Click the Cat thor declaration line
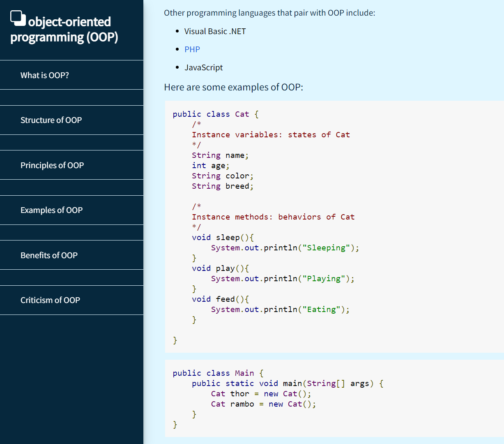Image resolution: width=504 pixels, height=444 pixels. [x=261, y=393]
